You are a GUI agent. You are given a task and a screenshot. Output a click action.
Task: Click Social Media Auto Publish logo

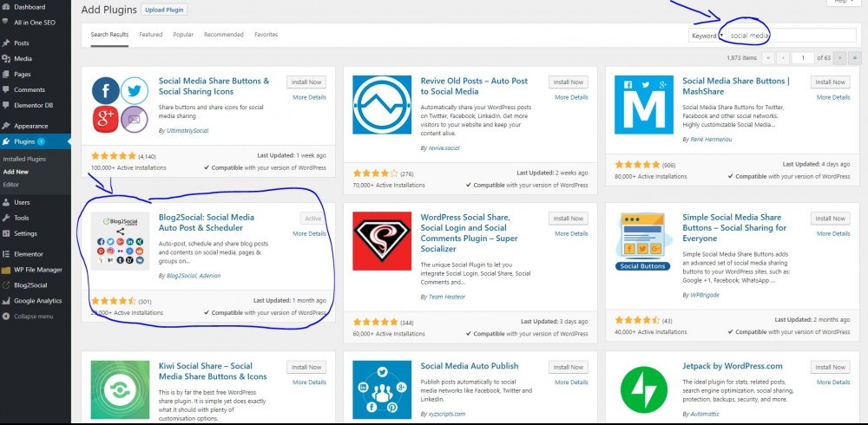(x=382, y=389)
